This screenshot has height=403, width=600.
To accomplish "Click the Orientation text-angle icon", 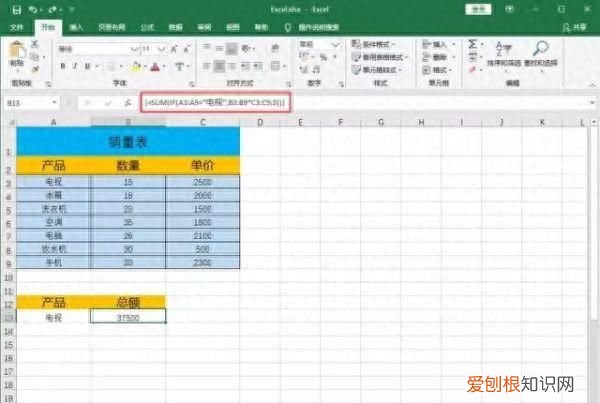I will point(245,48).
